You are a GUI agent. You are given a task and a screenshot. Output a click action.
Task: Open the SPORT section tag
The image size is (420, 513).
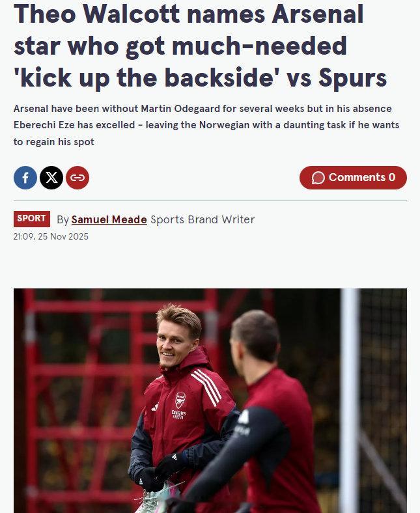(x=32, y=219)
